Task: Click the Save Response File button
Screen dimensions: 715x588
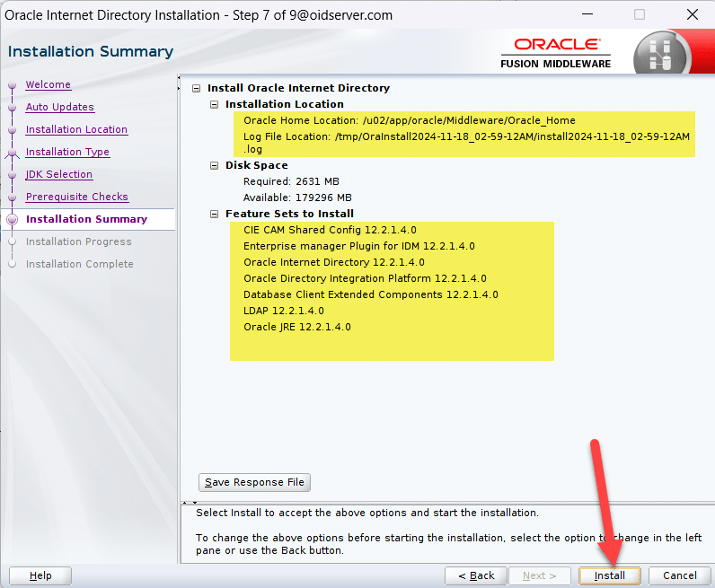Action: (x=255, y=482)
